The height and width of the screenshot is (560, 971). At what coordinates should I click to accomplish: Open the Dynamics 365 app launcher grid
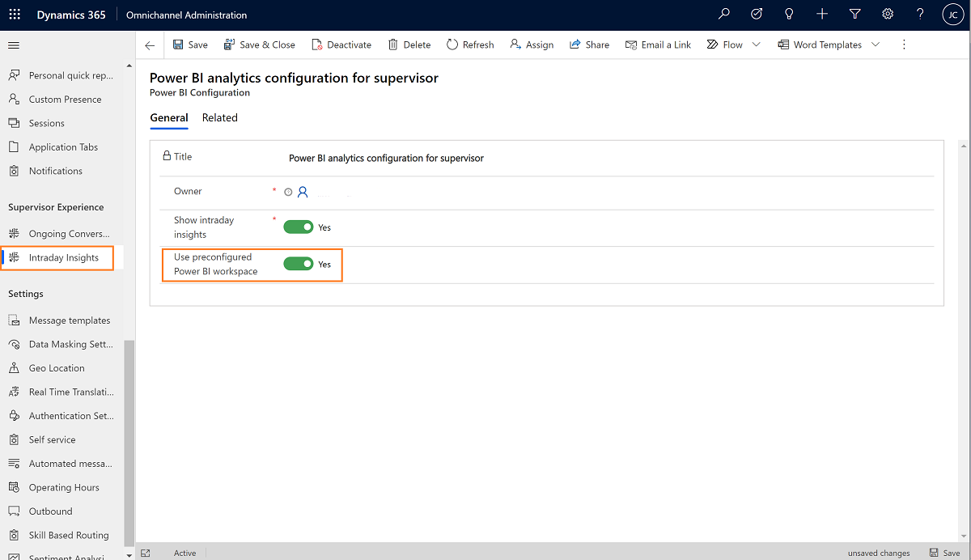tap(15, 15)
